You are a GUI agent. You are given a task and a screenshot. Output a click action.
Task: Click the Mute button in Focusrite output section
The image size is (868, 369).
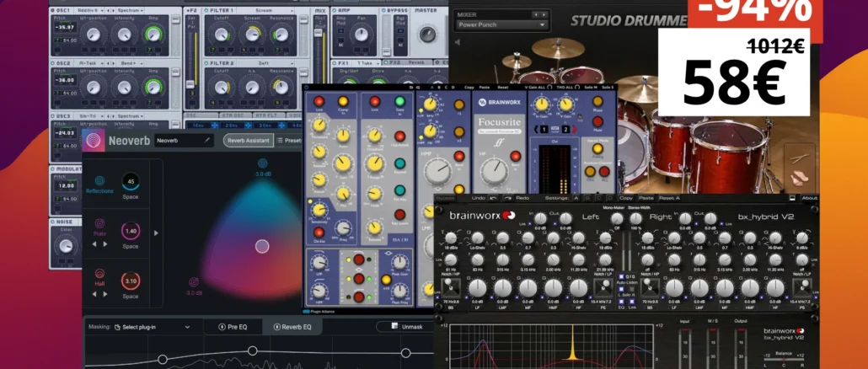pyautogui.click(x=597, y=121)
